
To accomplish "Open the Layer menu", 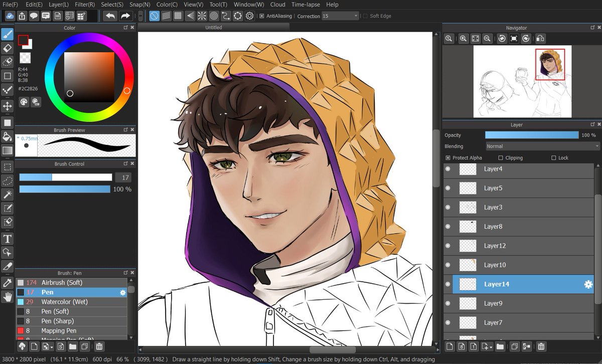I will pos(59,5).
